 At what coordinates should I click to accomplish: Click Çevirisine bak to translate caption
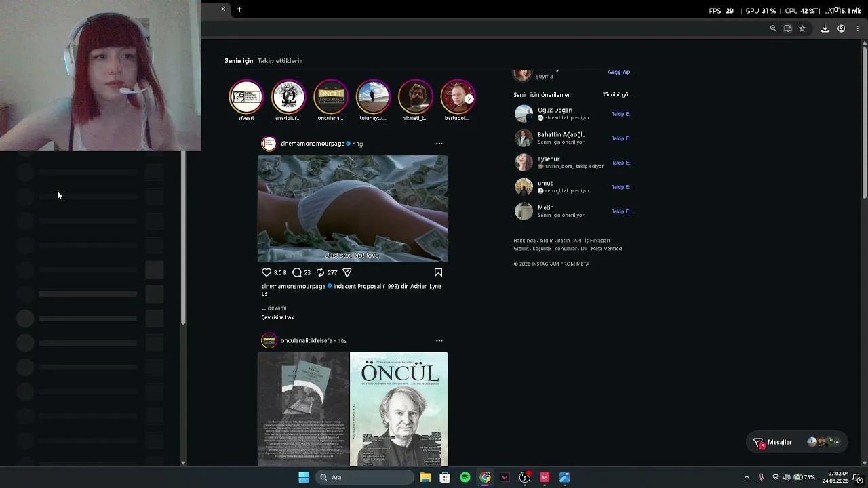(278, 317)
